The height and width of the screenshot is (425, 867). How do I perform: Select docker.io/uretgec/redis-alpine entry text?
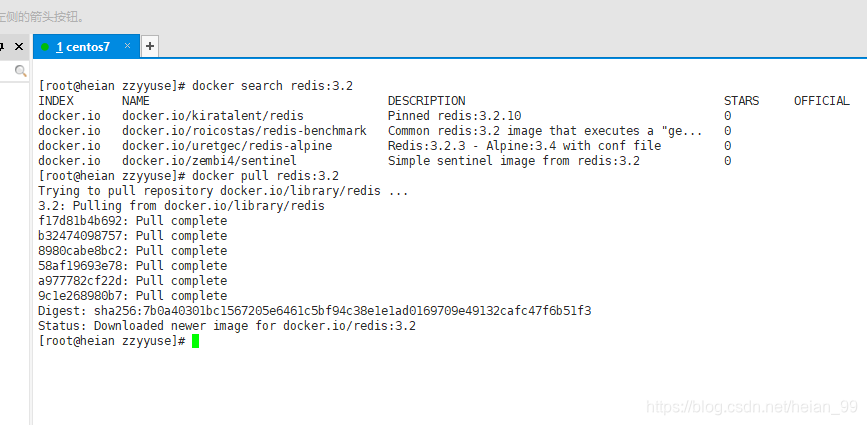[227, 146]
